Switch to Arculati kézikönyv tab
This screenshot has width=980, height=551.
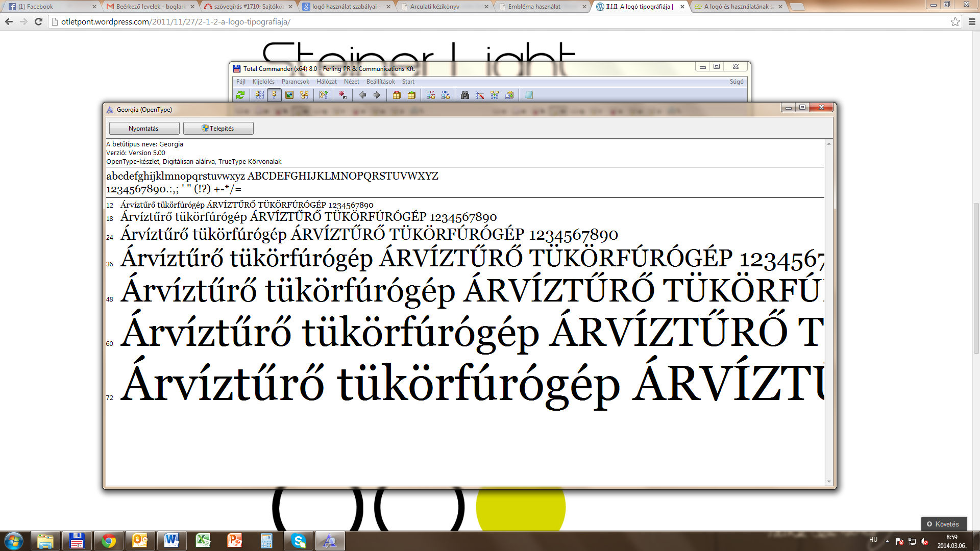pos(443,7)
